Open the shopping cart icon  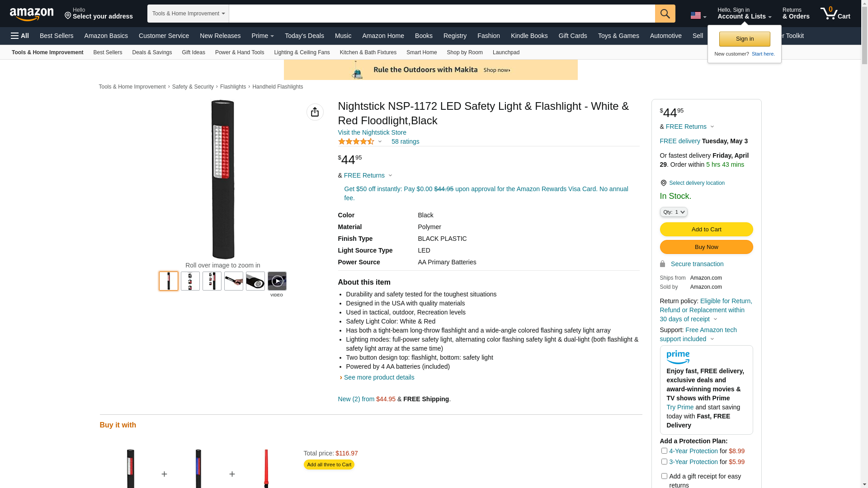(x=835, y=14)
